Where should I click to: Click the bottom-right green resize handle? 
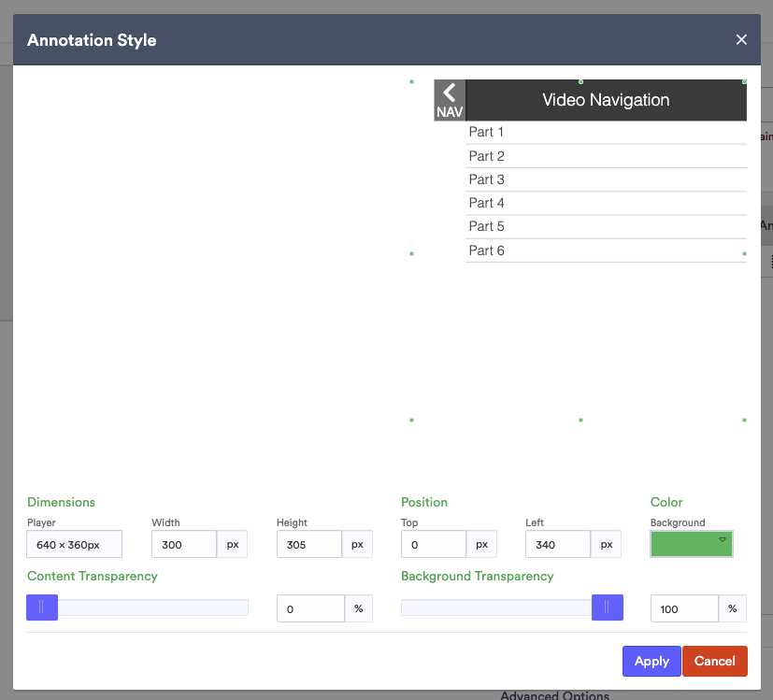(744, 421)
